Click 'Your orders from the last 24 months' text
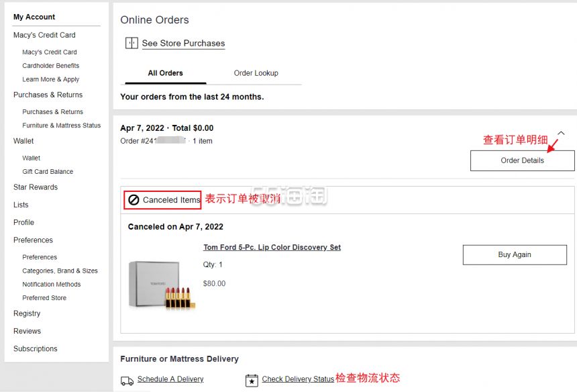Viewport: 577px width, 392px height. [x=192, y=97]
